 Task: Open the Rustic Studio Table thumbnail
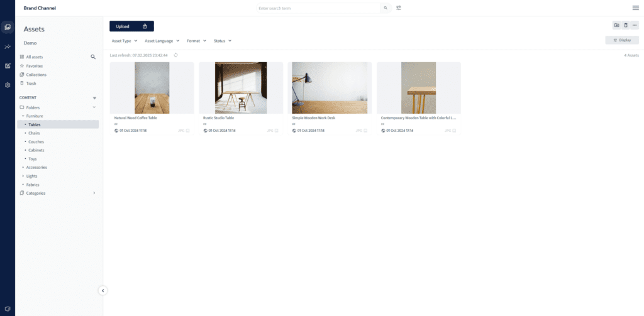coord(241,88)
